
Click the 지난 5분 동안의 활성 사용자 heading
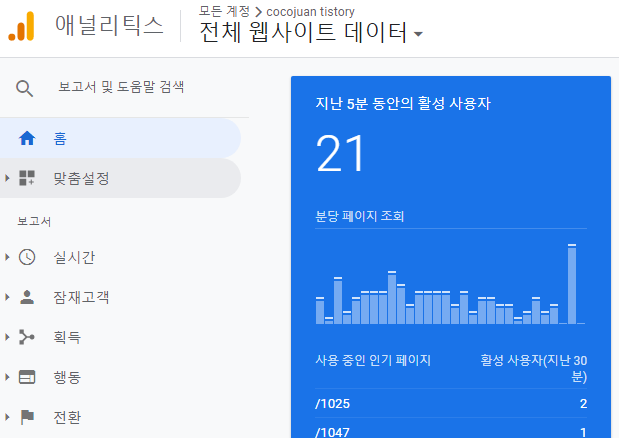[403, 104]
